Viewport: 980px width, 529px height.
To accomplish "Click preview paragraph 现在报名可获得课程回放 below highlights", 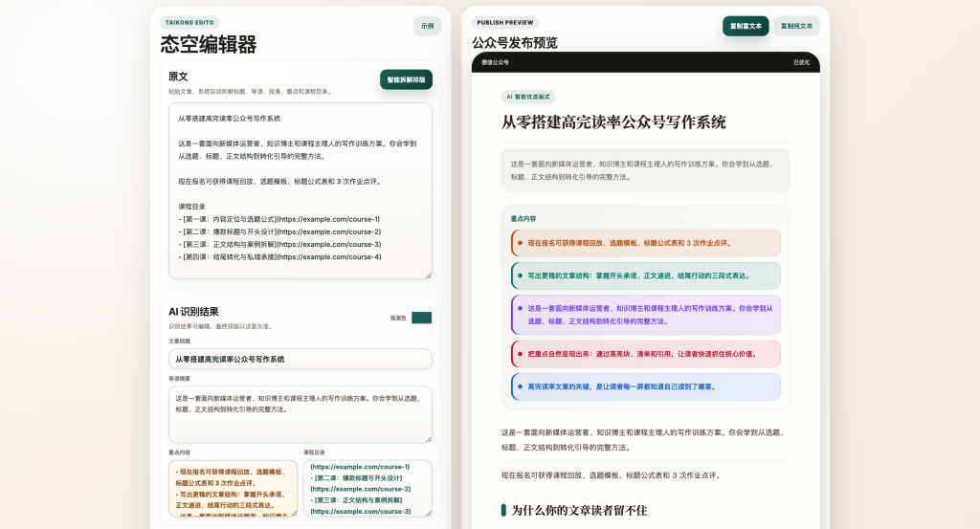I will [x=612, y=475].
